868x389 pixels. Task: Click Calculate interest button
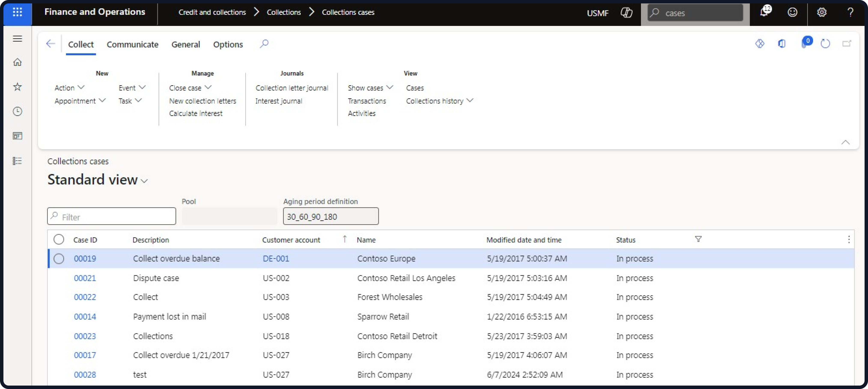(x=196, y=113)
